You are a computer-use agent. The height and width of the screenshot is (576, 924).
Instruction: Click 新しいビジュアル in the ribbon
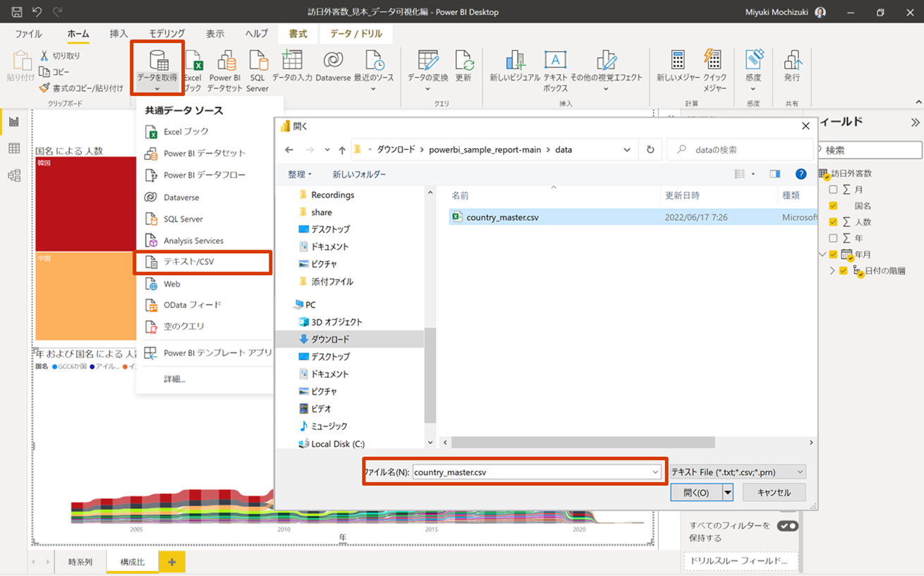[515, 66]
